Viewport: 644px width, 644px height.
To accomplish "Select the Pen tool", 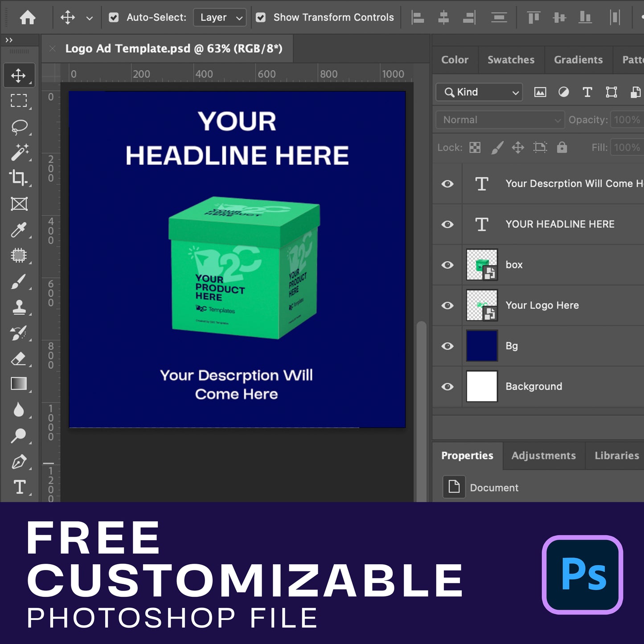I will [19, 462].
